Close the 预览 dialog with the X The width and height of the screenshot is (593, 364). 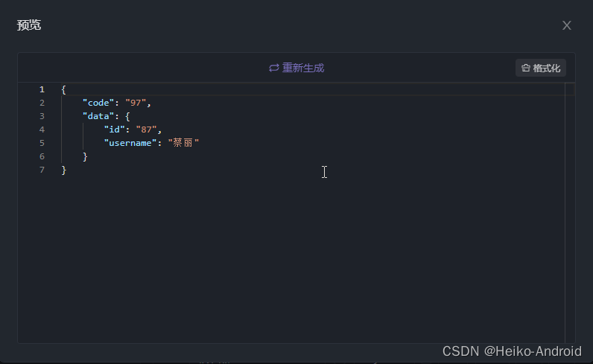tap(566, 25)
